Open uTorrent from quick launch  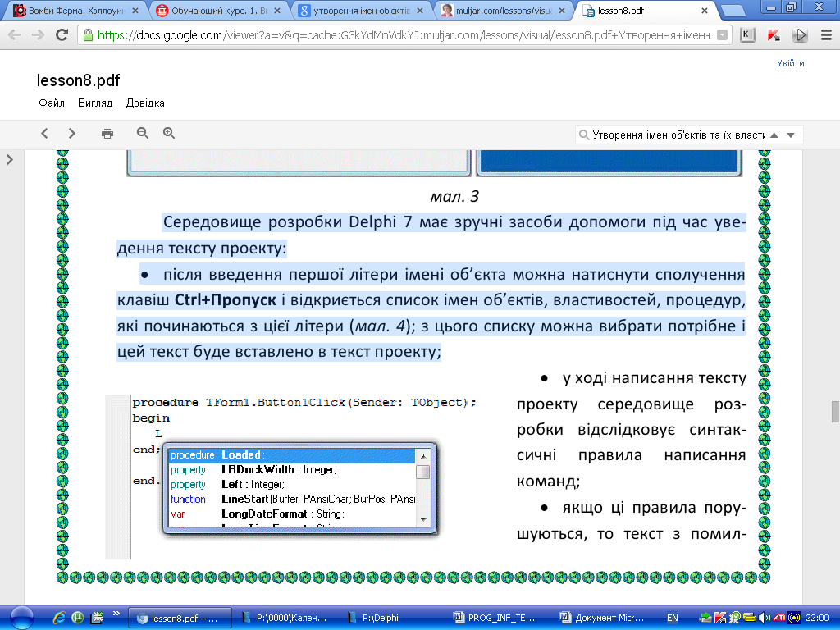[x=78, y=618]
